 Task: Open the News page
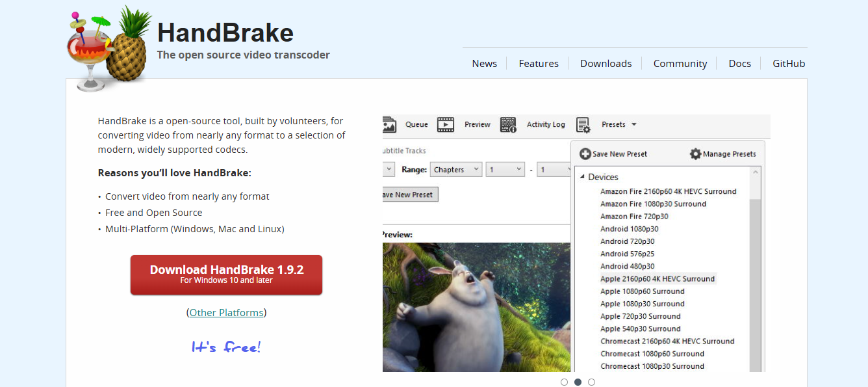coord(485,63)
